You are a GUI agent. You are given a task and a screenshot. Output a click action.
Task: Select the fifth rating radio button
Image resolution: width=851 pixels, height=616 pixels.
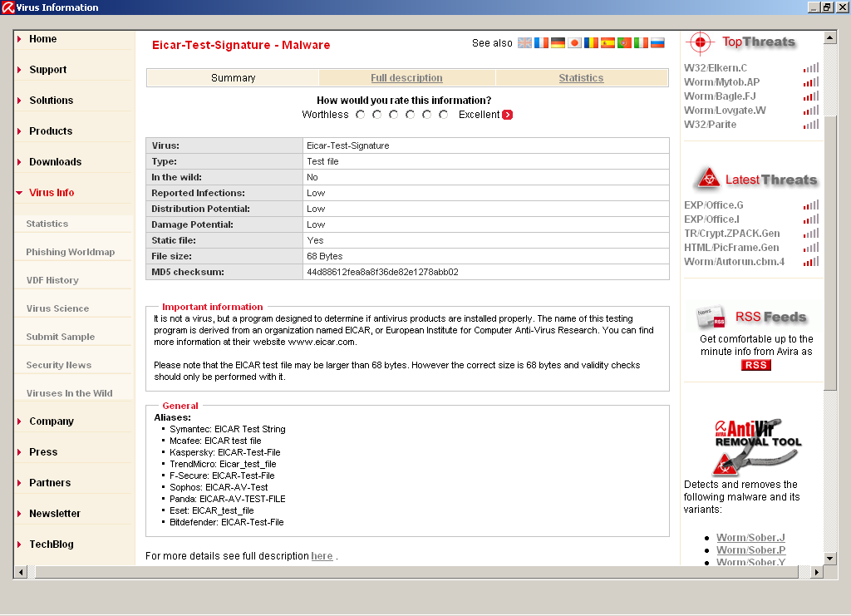click(426, 115)
